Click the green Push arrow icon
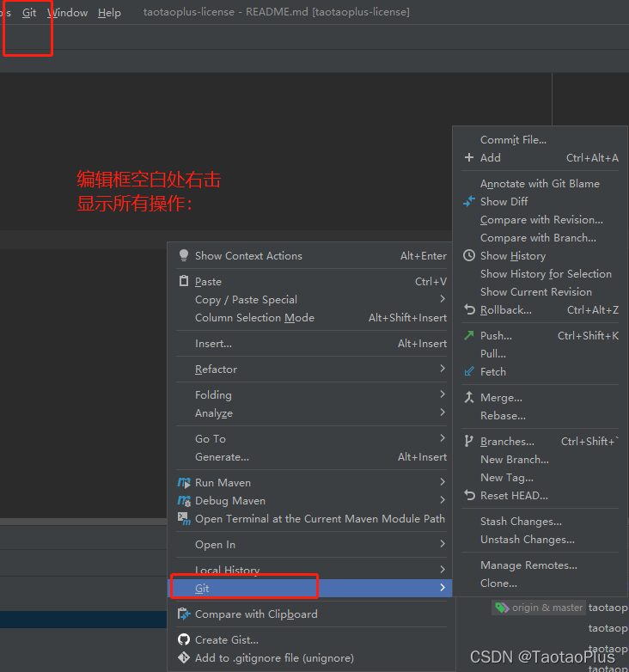 pos(469,335)
